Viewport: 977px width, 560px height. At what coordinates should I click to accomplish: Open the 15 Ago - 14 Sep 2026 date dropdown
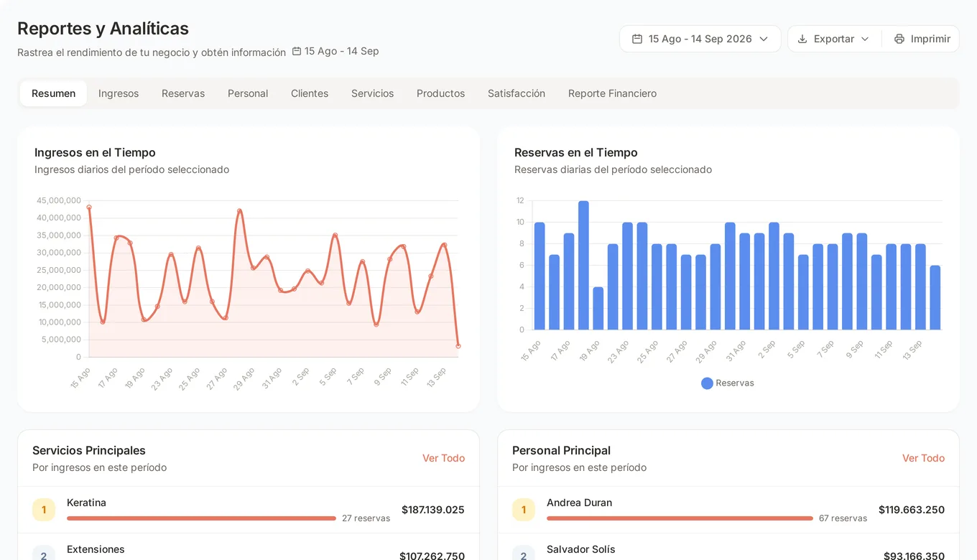coord(700,39)
